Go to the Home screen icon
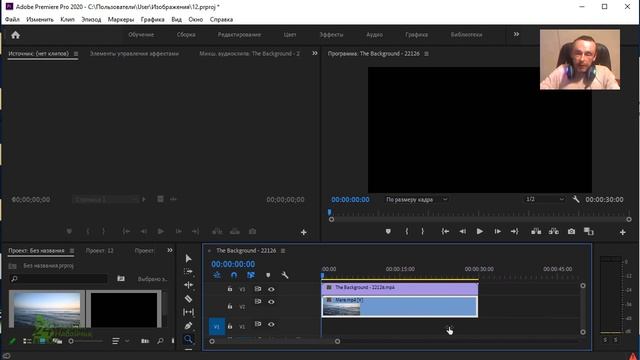Image resolution: width=640 pixels, height=360 pixels. [16, 35]
